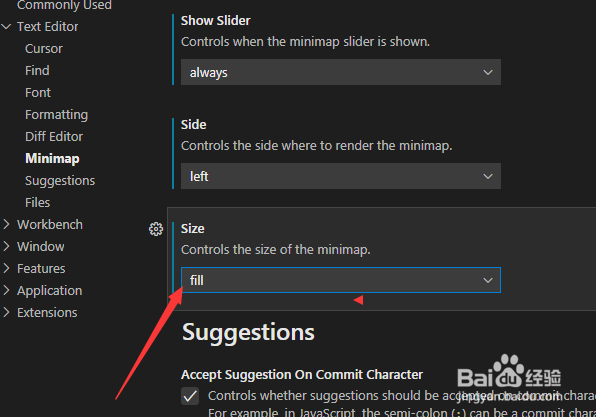Open the gear icon beside Size setting

[156, 229]
